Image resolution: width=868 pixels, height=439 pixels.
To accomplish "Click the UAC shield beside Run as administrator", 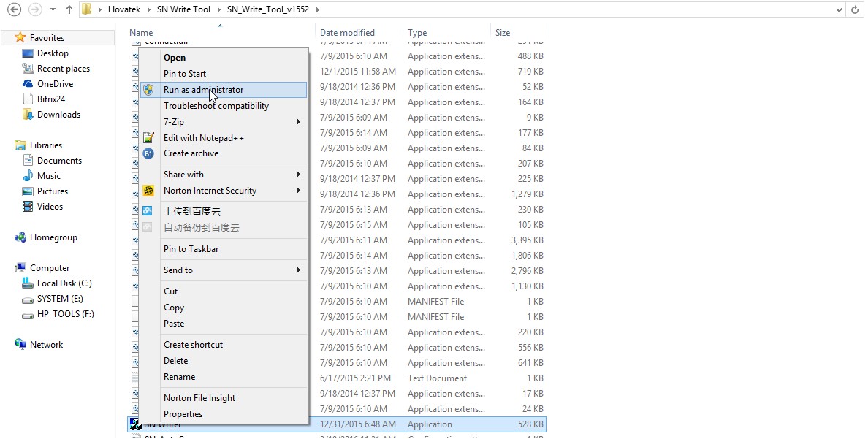I will point(150,89).
